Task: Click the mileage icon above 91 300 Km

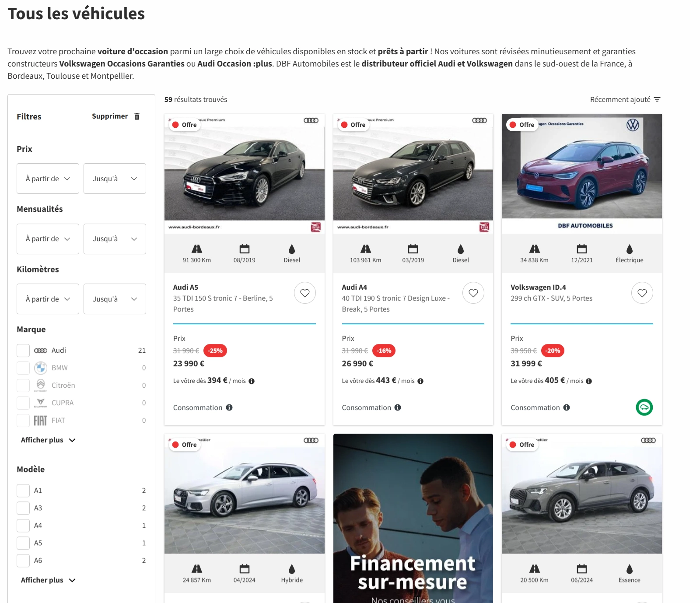Action: coord(197,249)
